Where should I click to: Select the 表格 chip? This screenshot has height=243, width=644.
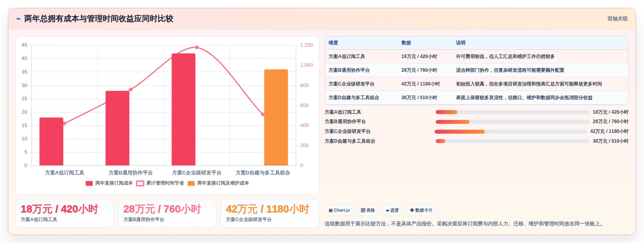click(x=368, y=210)
